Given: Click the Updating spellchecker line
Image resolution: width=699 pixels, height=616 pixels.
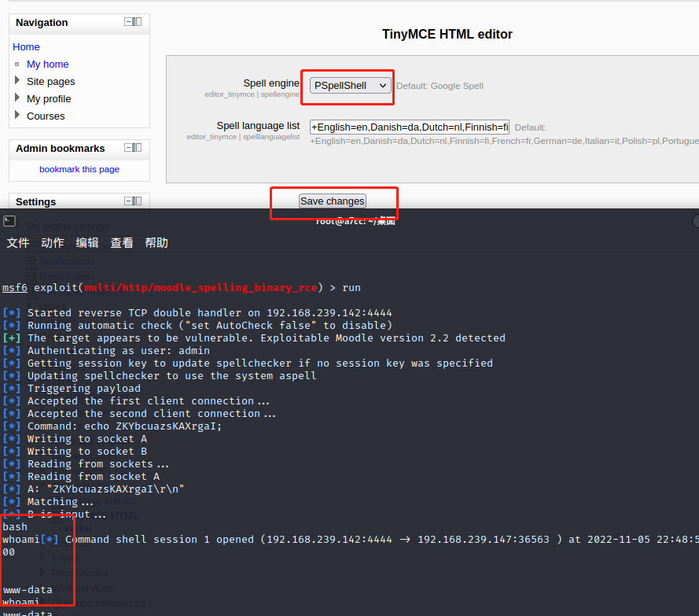Looking at the screenshot, I should pos(160,376).
